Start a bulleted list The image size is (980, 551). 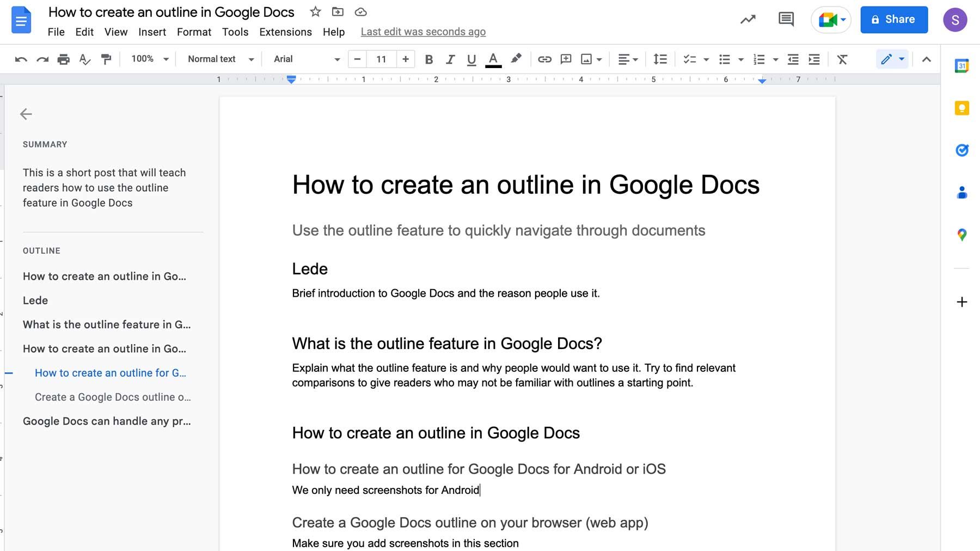(724, 59)
